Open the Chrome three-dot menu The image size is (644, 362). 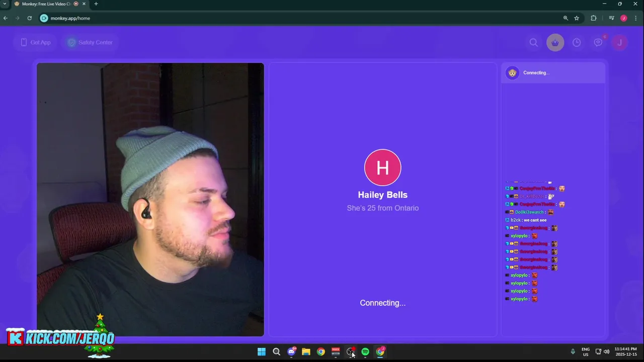[636, 18]
